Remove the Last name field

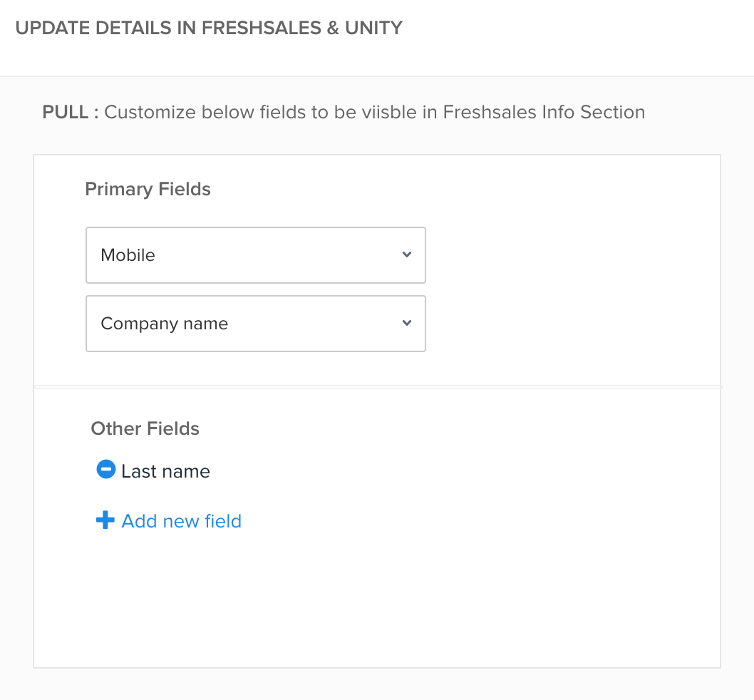pos(105,470)
